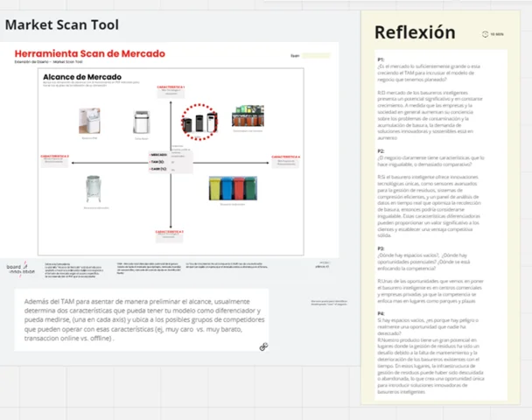Screen dimensions: 532x420
Task: Select the circled three-bin image with red dots
Action: tap(199, 122)
